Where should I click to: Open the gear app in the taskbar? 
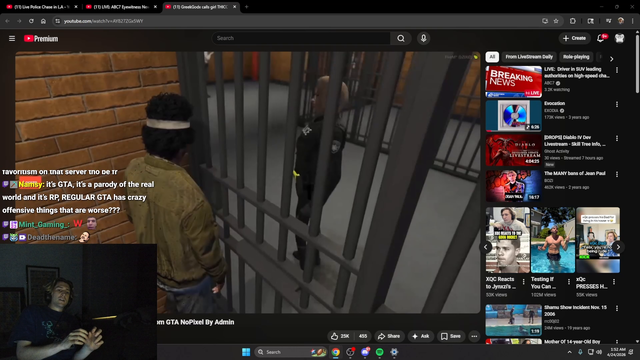click(394, 352)
